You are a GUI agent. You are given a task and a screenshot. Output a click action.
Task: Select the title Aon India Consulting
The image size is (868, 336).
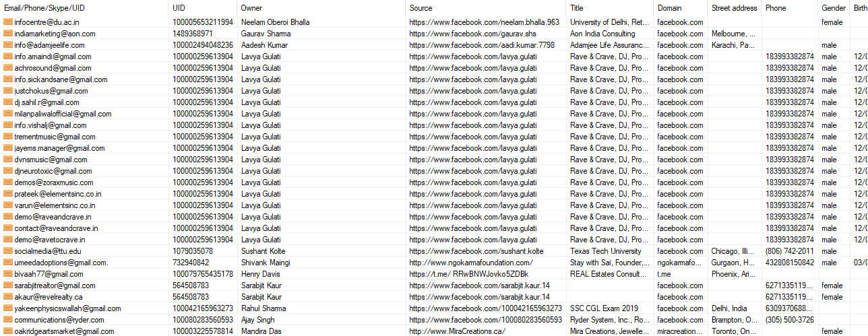[x=602, y=34]
